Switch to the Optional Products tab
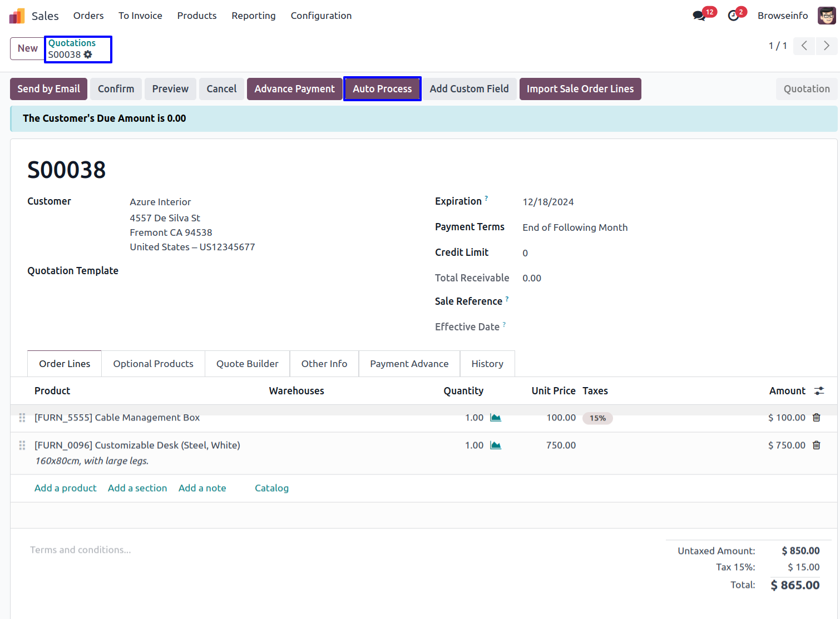840x619 pixels. click(153, 364)
